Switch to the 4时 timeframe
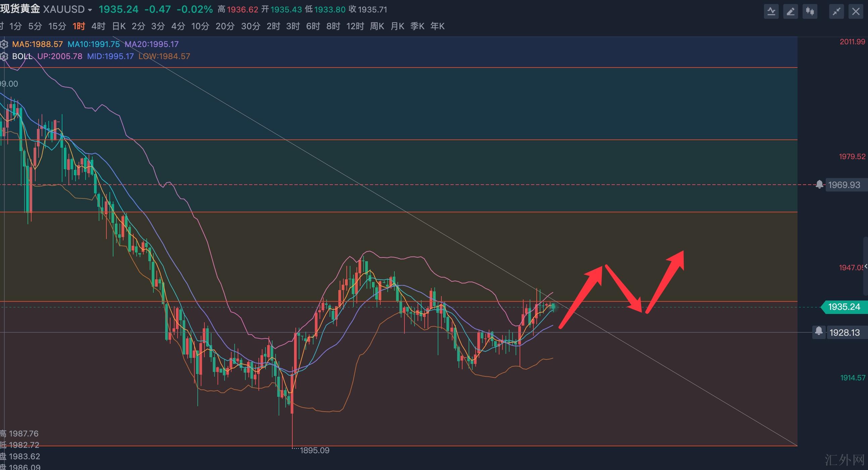 pyautogui.click(x=98, y=26)
